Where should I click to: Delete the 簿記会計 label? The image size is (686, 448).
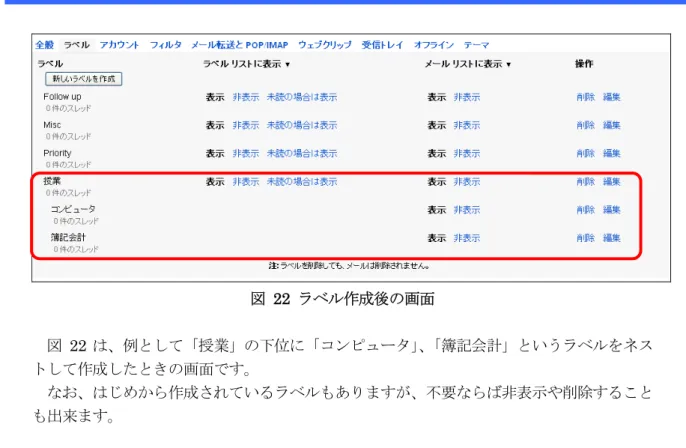(585, 238)
